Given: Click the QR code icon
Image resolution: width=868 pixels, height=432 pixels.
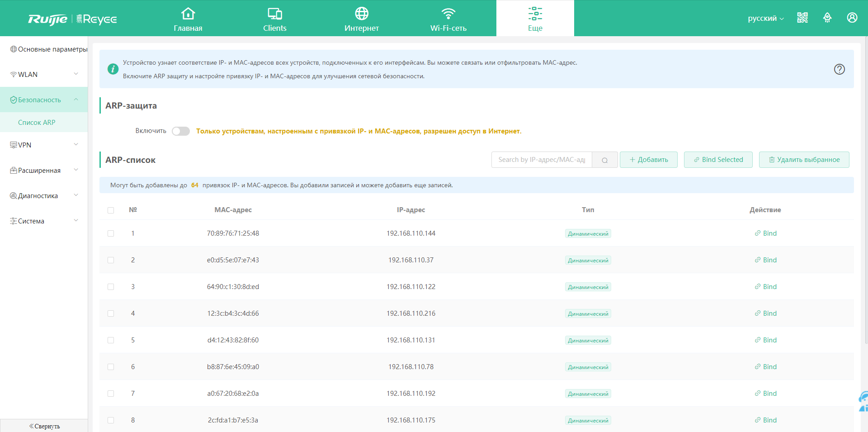Looking at the screenshot, I should (x=802, y=18).
